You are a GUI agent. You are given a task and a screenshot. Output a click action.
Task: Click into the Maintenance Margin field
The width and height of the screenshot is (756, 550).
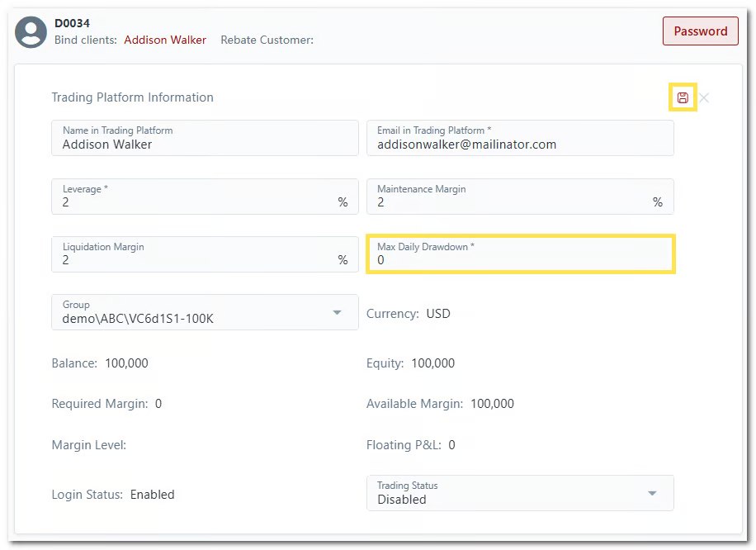click(x=512, y=202)
